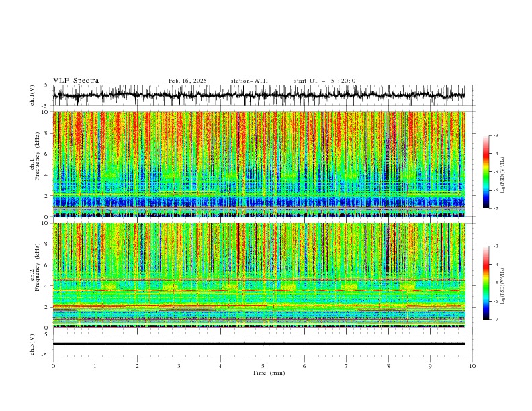Select the ch.2 colorbar "log(PSD)(V²/Hz)" label
Image resolution: width=532 pixels, height=411 pixels.
point(503,285)
